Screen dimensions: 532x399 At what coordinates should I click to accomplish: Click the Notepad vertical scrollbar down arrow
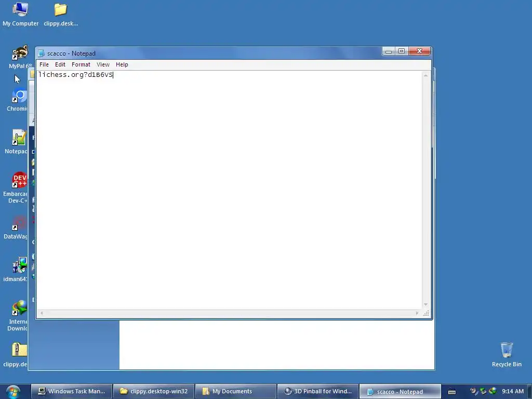point(425,304)
